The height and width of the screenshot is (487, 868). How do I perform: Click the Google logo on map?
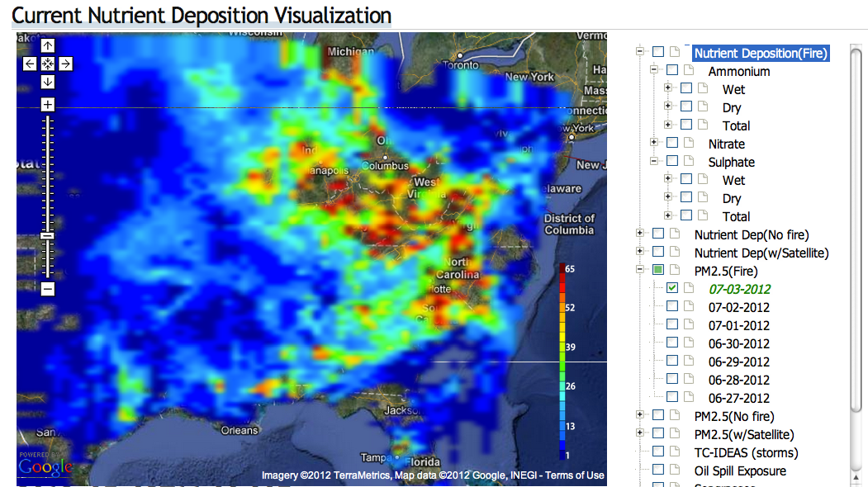coord(45,466)
